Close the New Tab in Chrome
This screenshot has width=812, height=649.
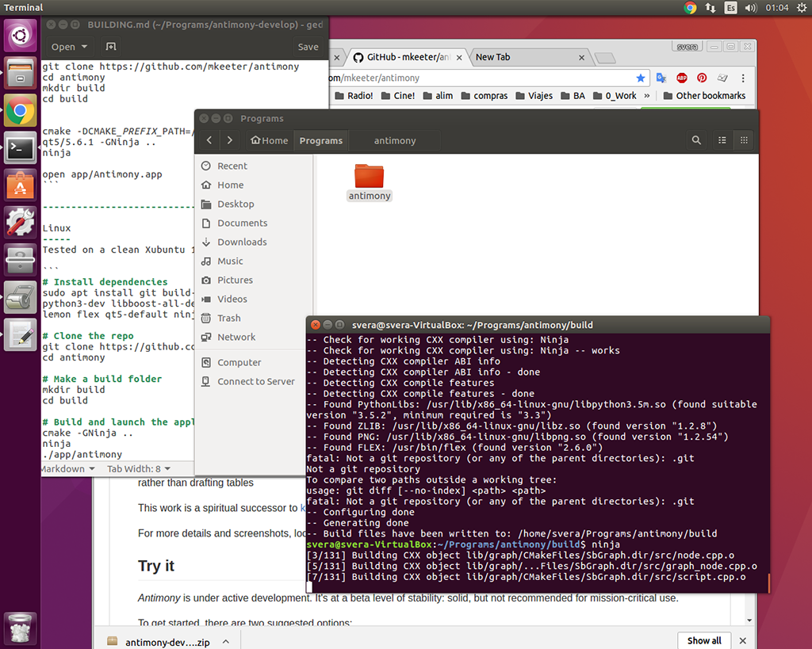point(581,57)
